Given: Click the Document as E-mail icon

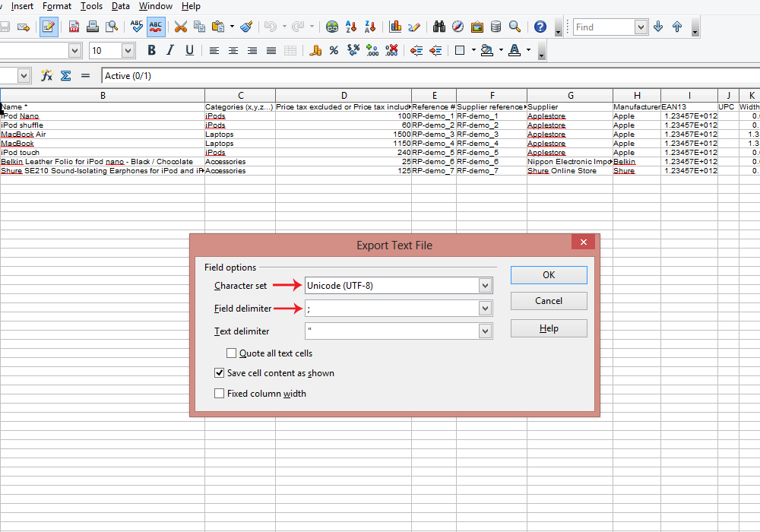Looking at the screenshot, I should pos(24,27).
